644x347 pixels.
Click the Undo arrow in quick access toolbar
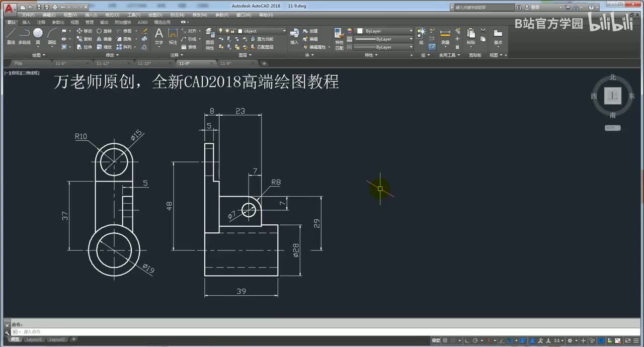coord(62,8)
